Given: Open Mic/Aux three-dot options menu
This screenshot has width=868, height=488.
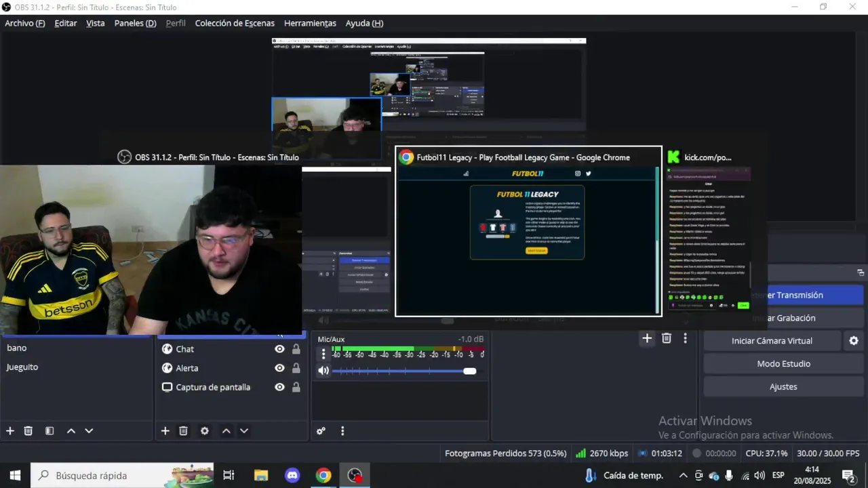Looking at the screenshot, I should [x=323, y=354].
